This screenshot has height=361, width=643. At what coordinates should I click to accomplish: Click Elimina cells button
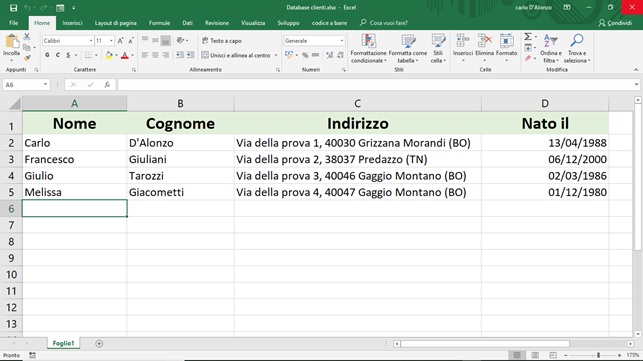[x=484, y=48]
